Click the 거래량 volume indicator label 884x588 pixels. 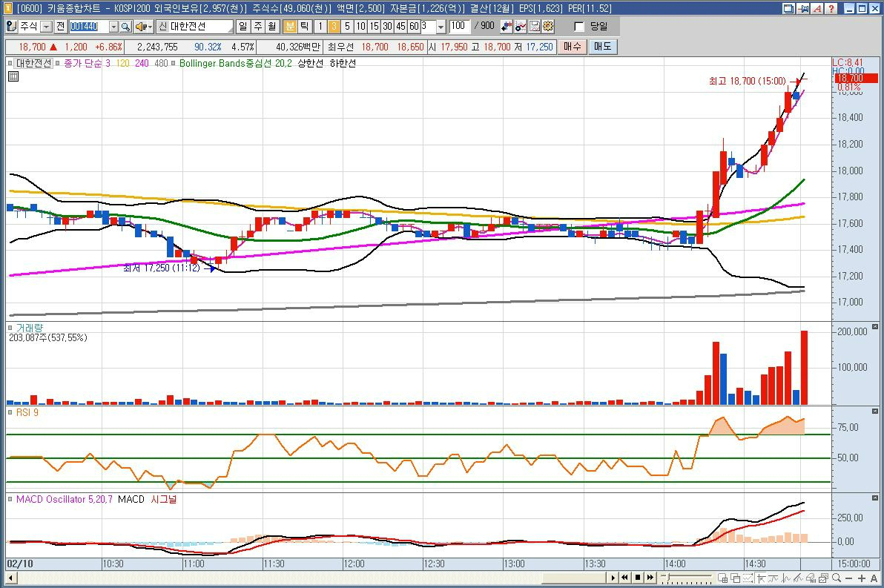point(29,328)
